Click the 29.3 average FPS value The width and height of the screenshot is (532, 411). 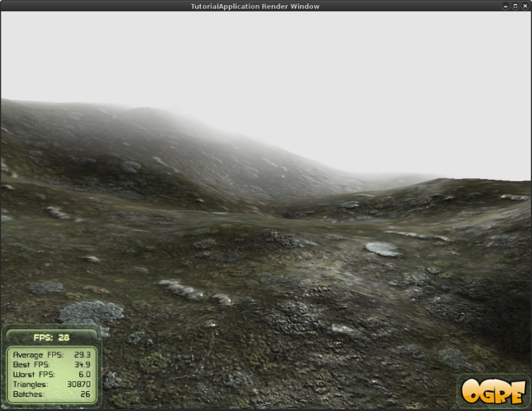(82, 354)
